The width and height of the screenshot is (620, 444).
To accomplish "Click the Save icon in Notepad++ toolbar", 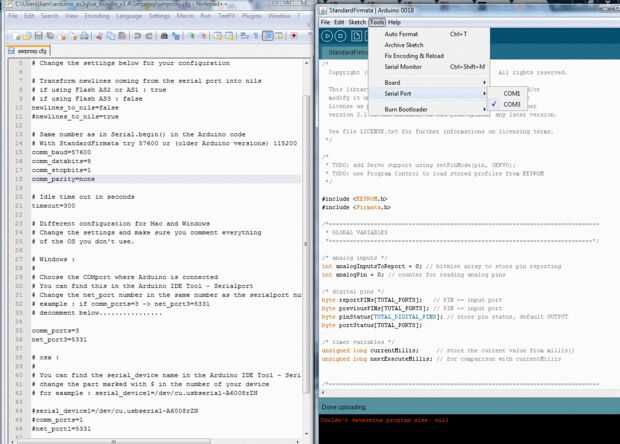I will [x=38, y=36].
